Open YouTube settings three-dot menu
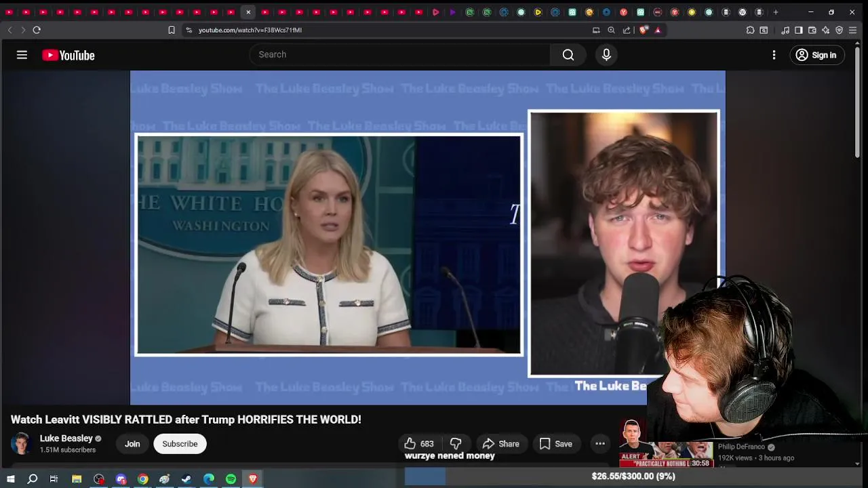Image resolution: width=868 pixels, height=488 pixels. point(774,55)
